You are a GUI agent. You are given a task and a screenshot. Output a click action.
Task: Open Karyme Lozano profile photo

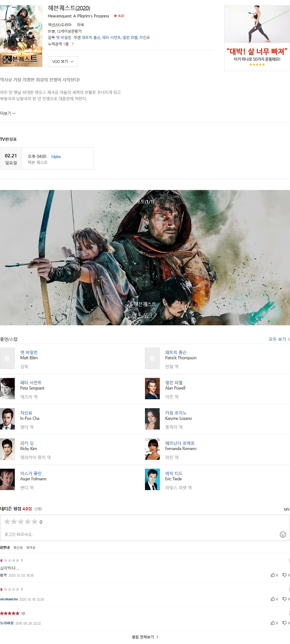click(152, 419)
